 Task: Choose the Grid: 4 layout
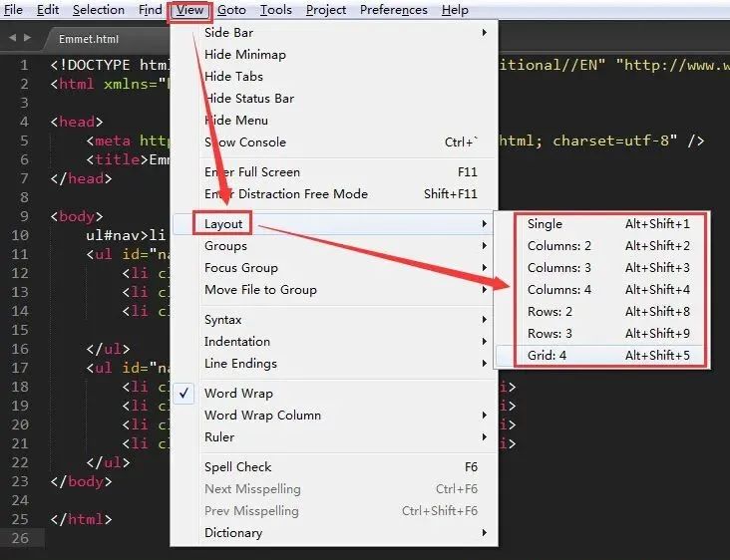[x=602, y=356]
